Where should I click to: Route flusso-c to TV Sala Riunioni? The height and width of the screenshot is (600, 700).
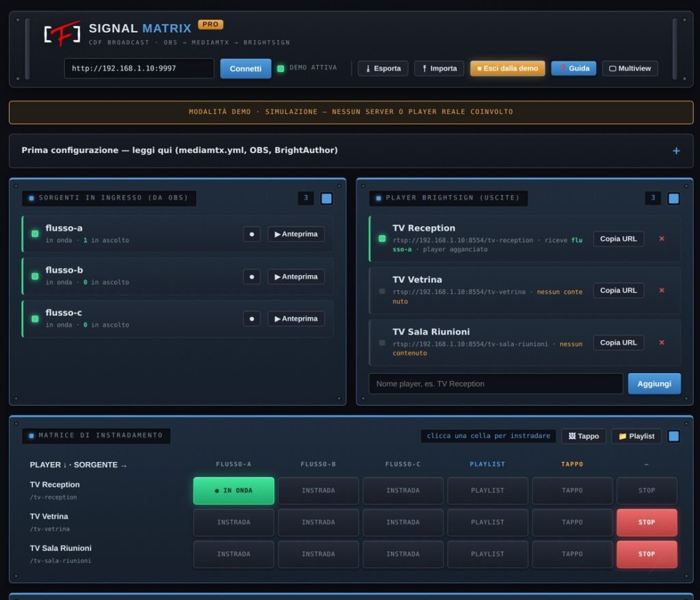pyautogui.click(x=403, y=554)
